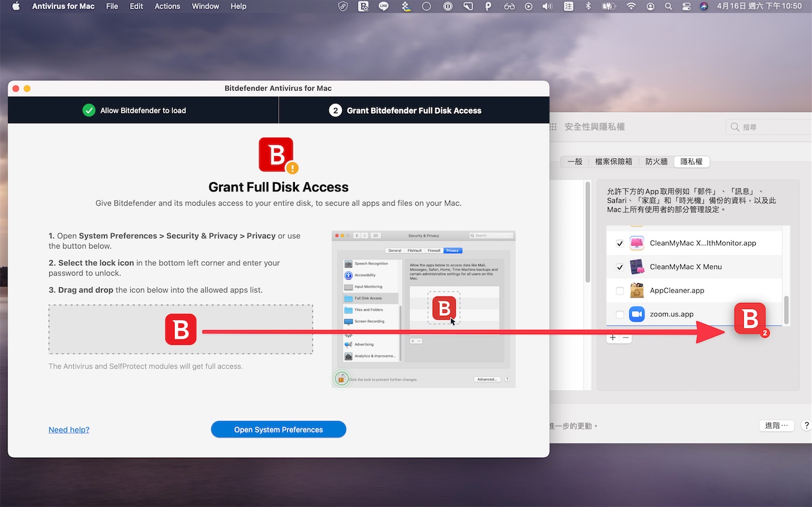Image resolution: width=812 pixels, height=507 pixels.
Task: Open LINE from the menu bar
Action: pyautogui.click(x=383, y=6)
